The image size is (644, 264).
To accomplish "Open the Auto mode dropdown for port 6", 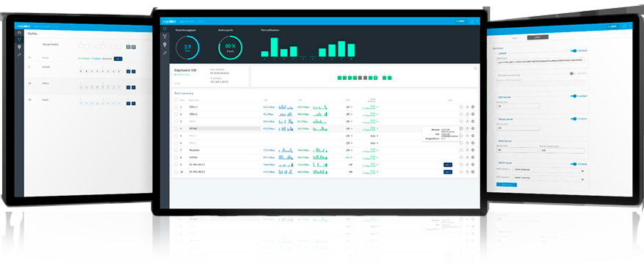I will pyautogui.click(x=375, y=143).
